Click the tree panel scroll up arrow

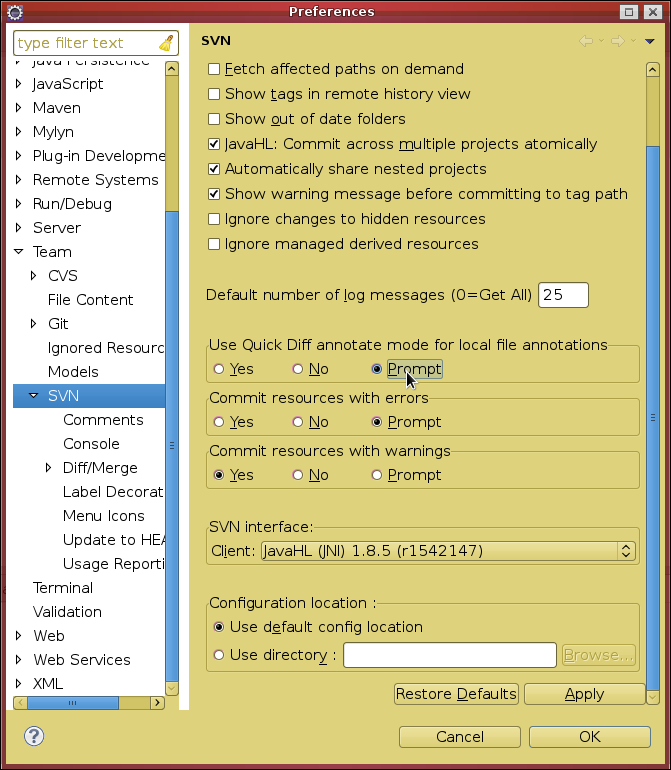tap(172, 69)
